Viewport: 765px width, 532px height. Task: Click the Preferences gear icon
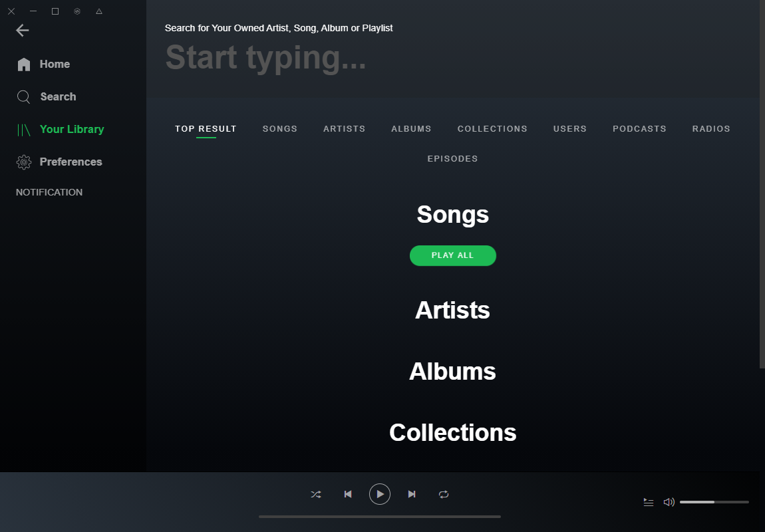tap(24, 162)
